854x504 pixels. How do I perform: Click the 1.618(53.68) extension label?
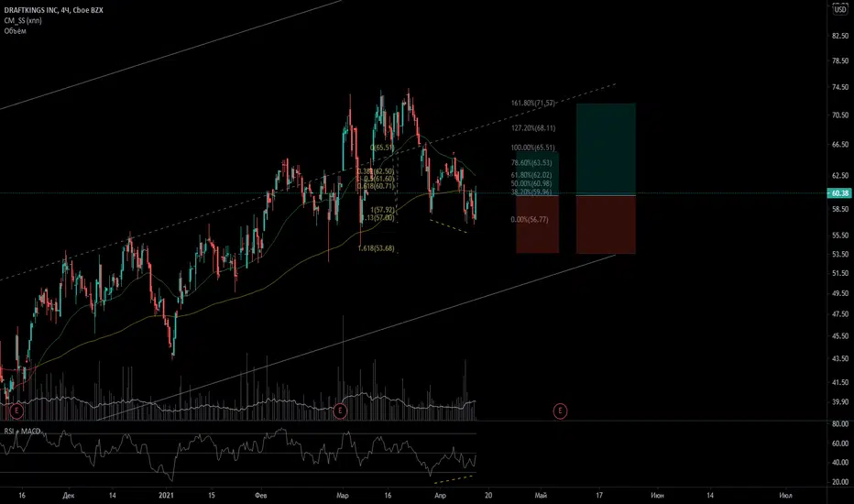(376, 248)
